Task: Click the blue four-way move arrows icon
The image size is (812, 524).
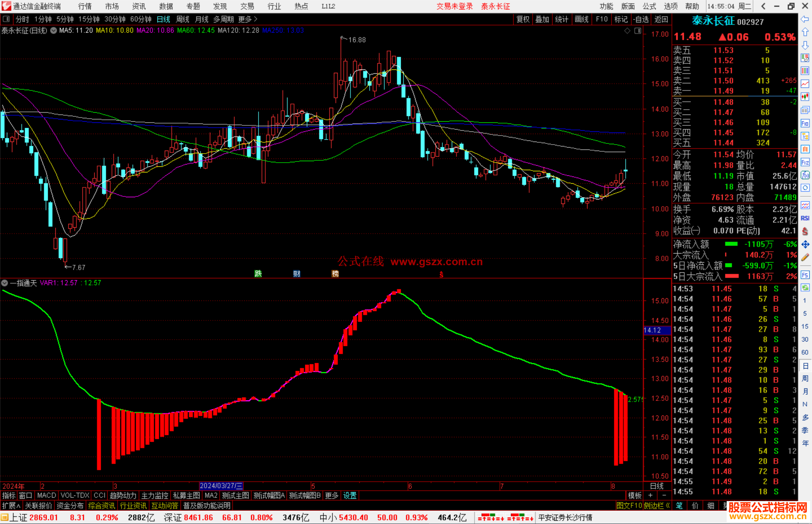Action: (805, 245)
